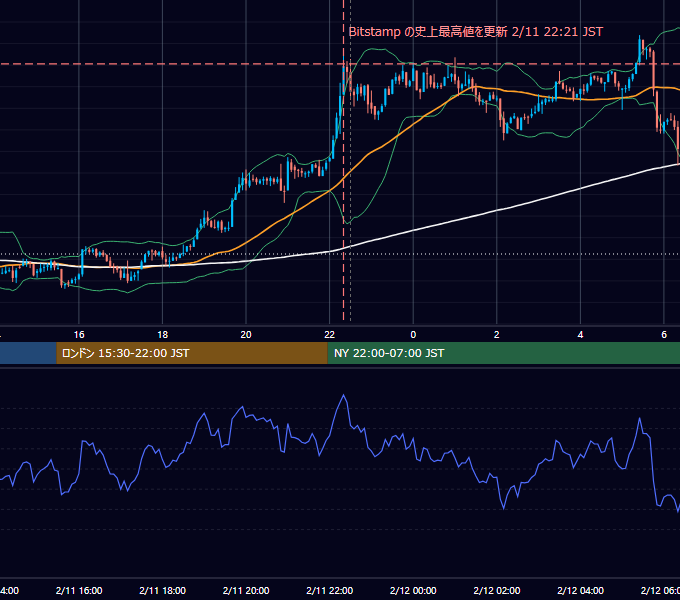Click the 4 hour label on price chart axis
Image resolution: width=680 pixels, height=600 pixels.
point(580,335)
